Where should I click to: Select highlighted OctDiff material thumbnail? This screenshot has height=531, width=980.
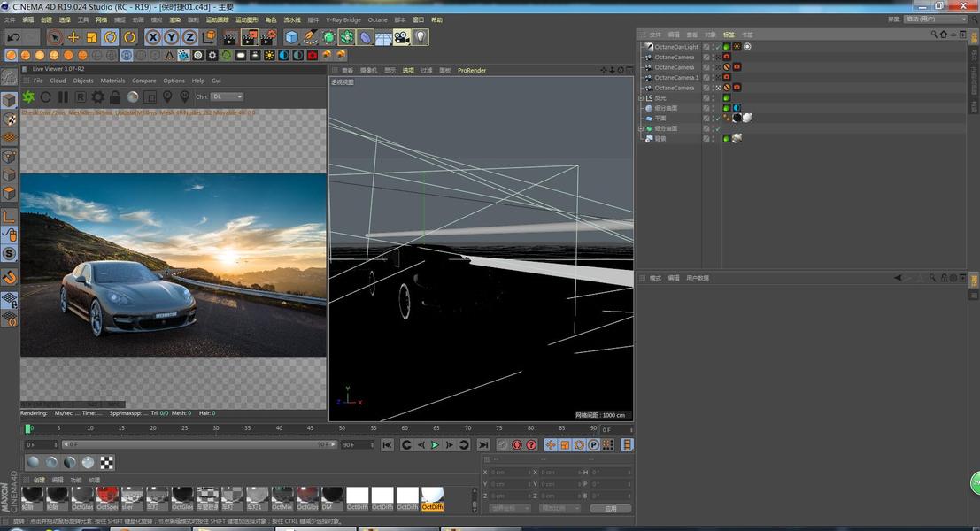coord(433,498)
